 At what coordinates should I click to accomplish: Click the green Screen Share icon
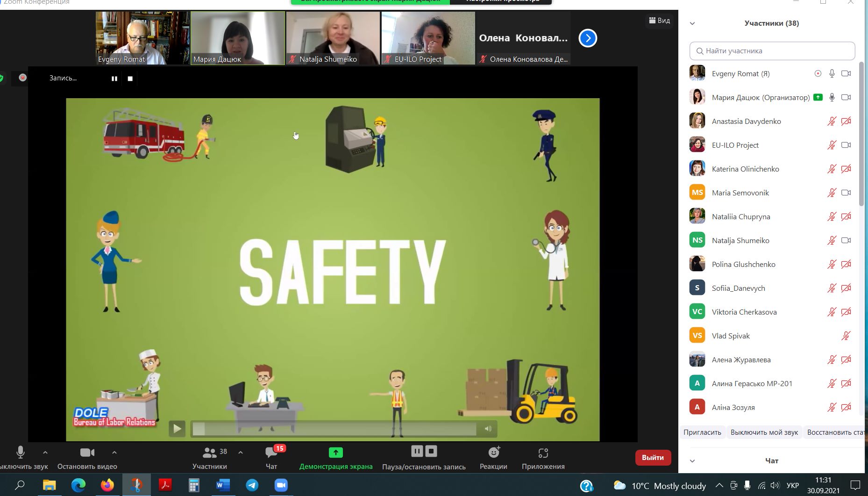[x=335, y=453]
